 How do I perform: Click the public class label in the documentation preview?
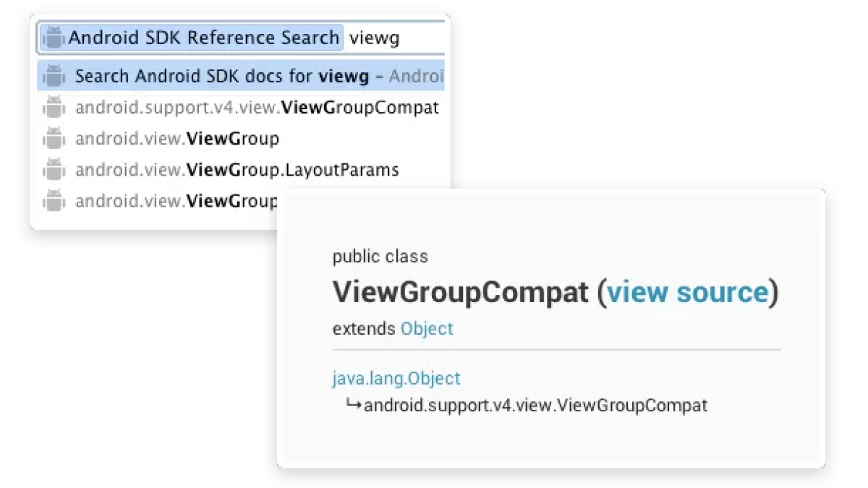[380, 256]
